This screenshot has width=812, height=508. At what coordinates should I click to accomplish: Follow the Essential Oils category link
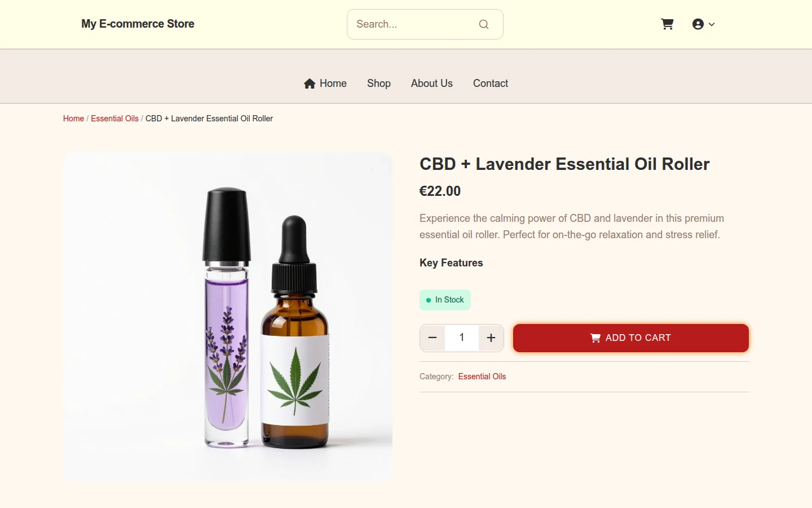coord(482,376)
